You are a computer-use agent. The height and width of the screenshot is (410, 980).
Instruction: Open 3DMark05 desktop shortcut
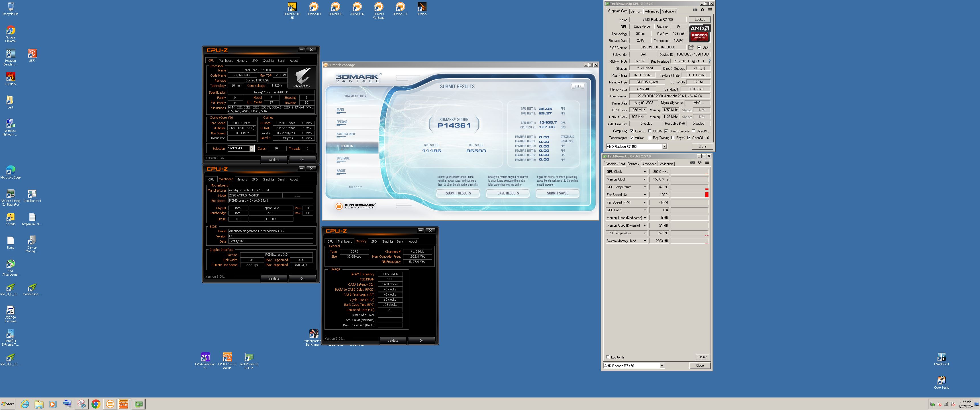click(335, 9)
